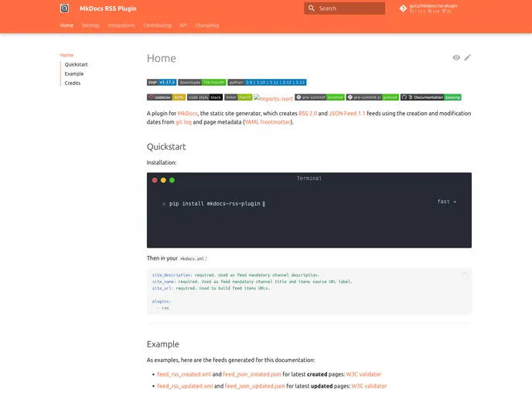Open the Changelog tab
This screenshot has width=532, height=396.
coord(207,26)
